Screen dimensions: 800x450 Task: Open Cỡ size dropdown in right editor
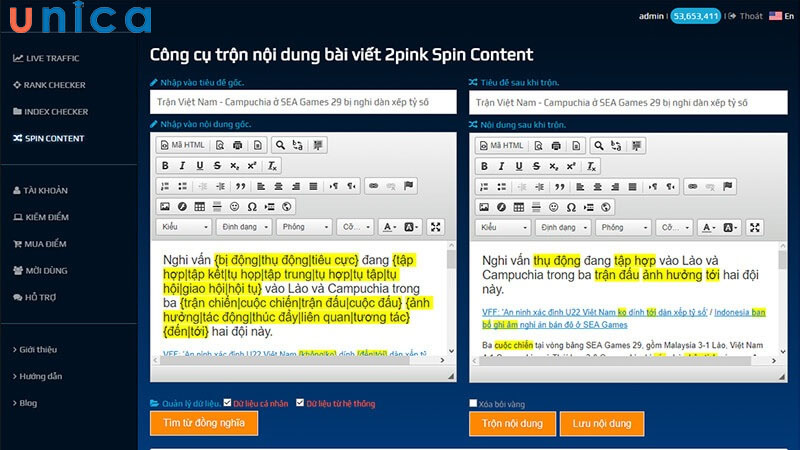(x=674, y=228)
